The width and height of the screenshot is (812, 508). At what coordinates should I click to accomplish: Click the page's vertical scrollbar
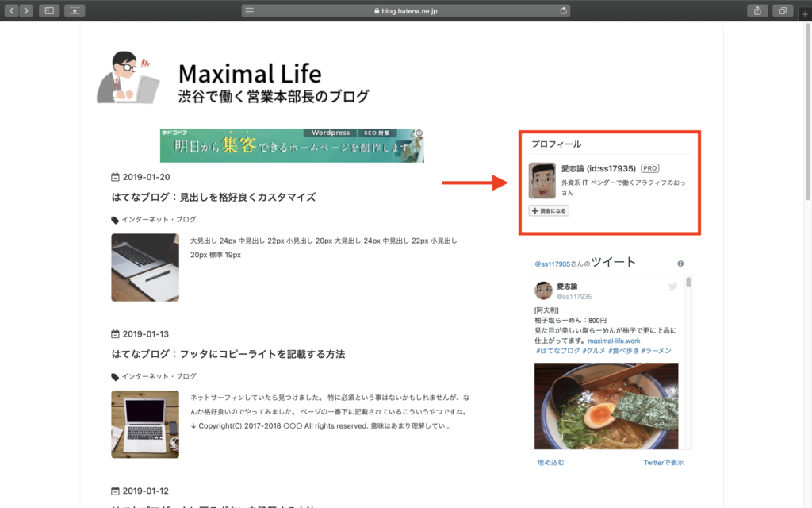click(x=808, y=111)
